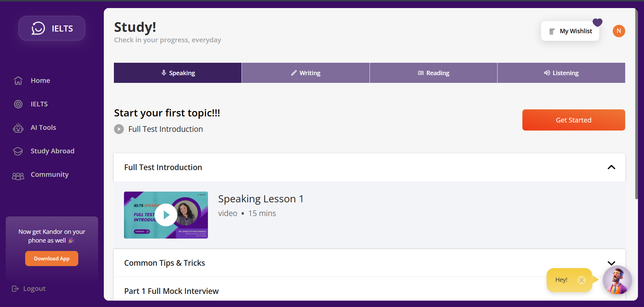Click the pencil icon on Writing tab
The height and width of the screenshot is (307, 644).
(294, 73)
